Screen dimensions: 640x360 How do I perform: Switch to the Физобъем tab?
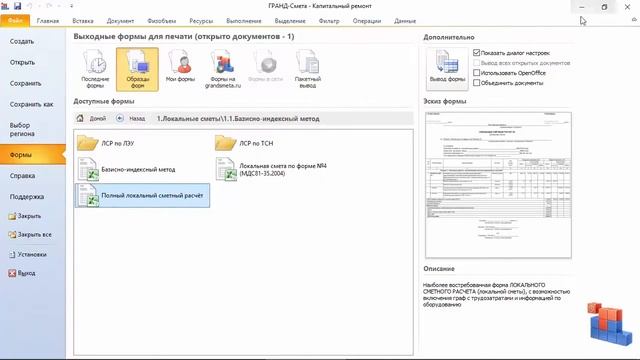click(162, 21)
